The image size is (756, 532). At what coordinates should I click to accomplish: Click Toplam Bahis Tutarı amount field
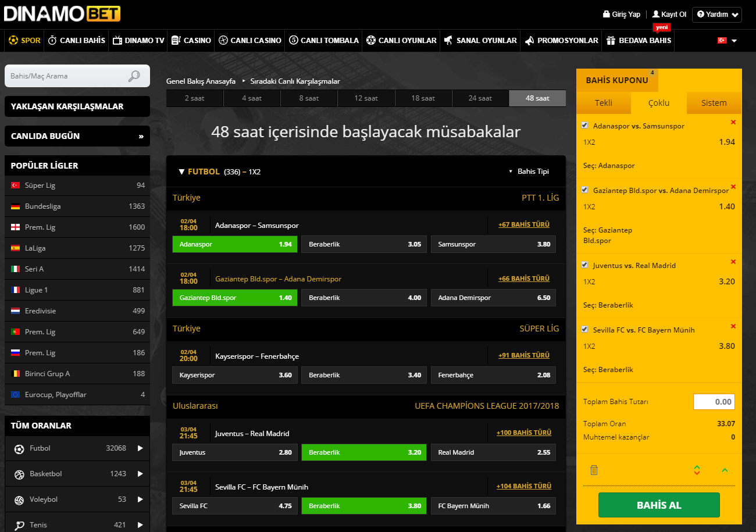click(x=714, y=402)
